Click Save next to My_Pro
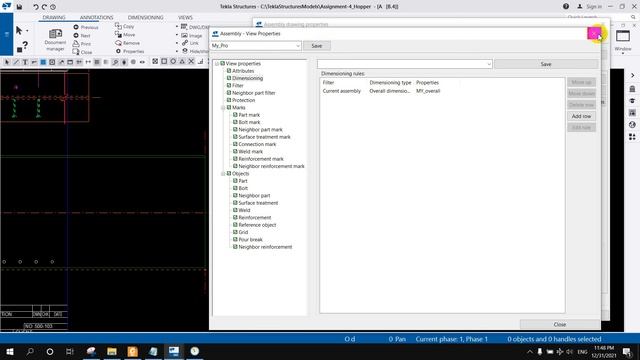Screen dimensions: 640x360 317,46
